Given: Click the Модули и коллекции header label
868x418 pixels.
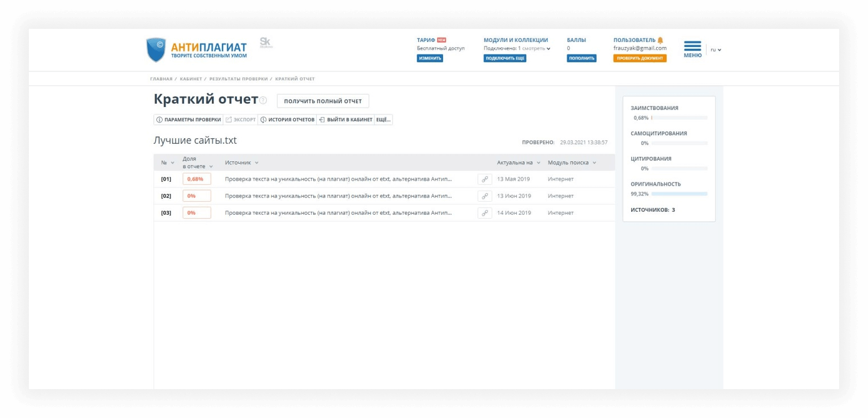Looking at the screenshot, I should [x=516, y=40].
